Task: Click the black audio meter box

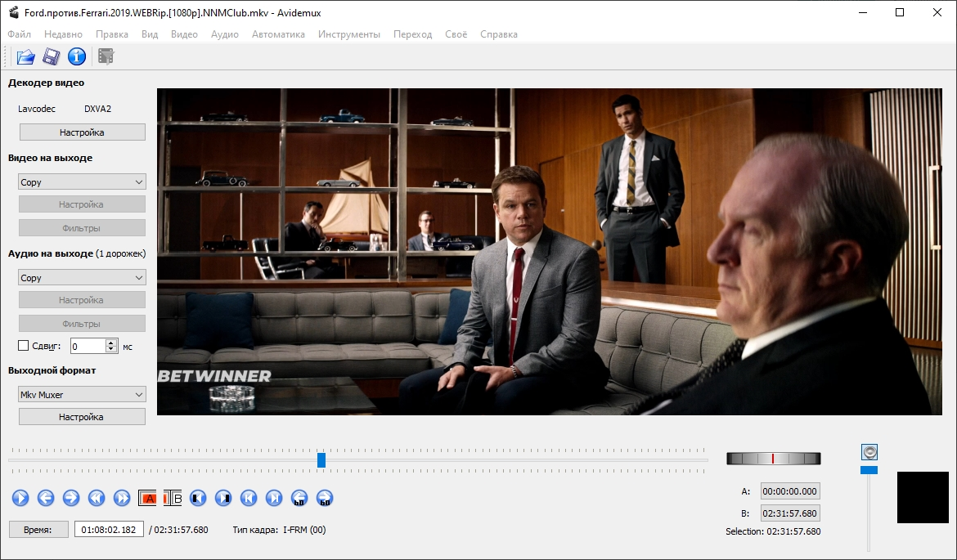Action: pos(923,497)
